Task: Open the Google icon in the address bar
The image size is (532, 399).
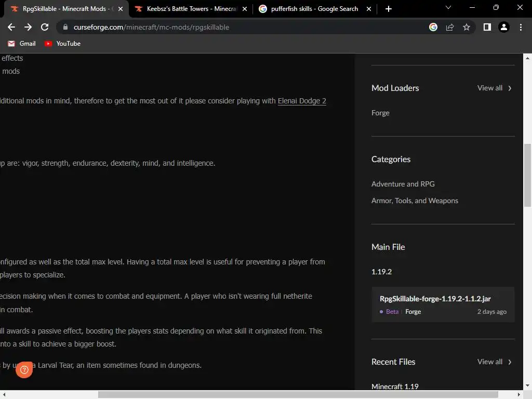Action: coord(433,27)
